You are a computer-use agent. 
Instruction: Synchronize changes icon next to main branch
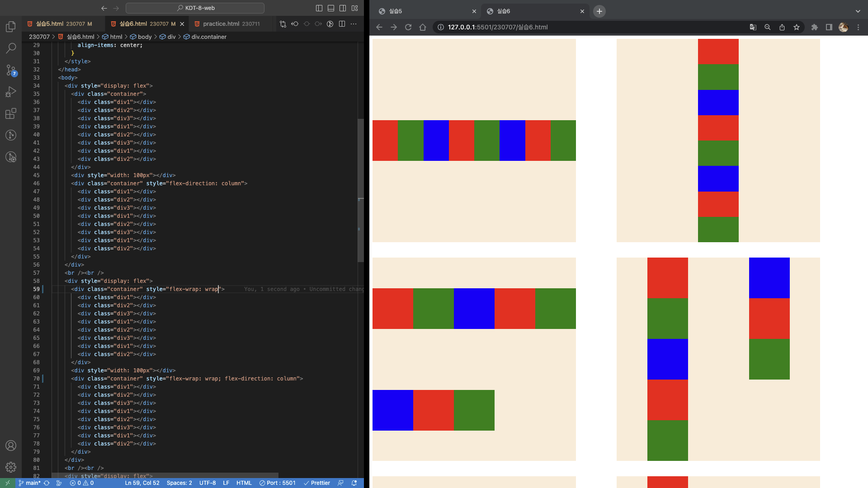pyautogui.click(x=47, y=483)
